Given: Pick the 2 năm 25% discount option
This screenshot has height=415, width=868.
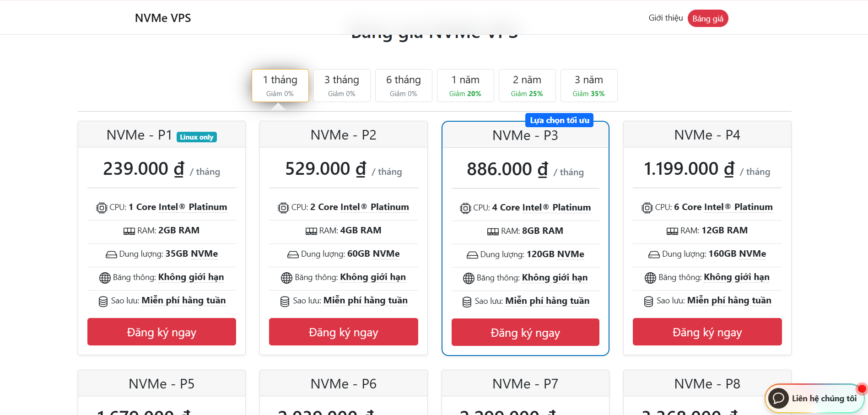Looking at the screenshot, I should click(527, 86).
